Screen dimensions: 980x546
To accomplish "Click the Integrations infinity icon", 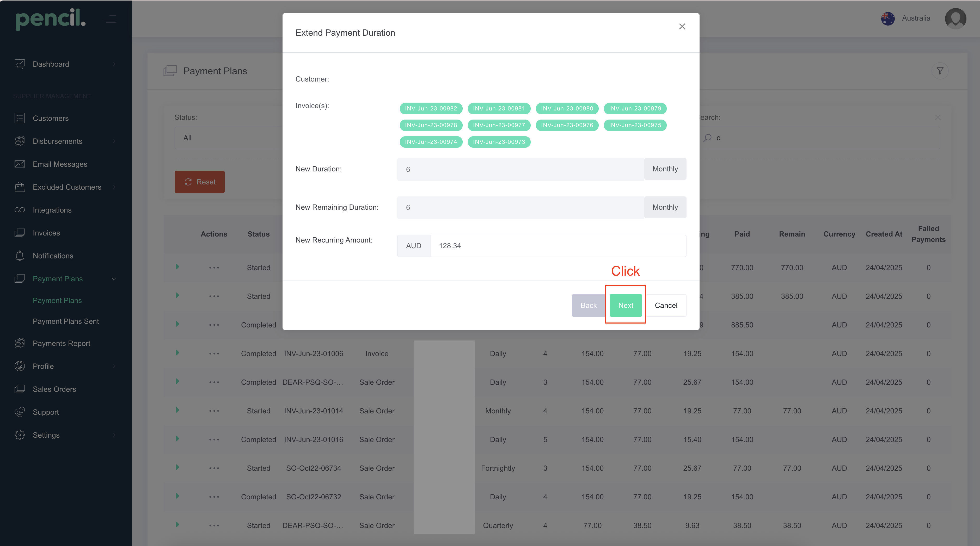I will [x=19, y=210].
